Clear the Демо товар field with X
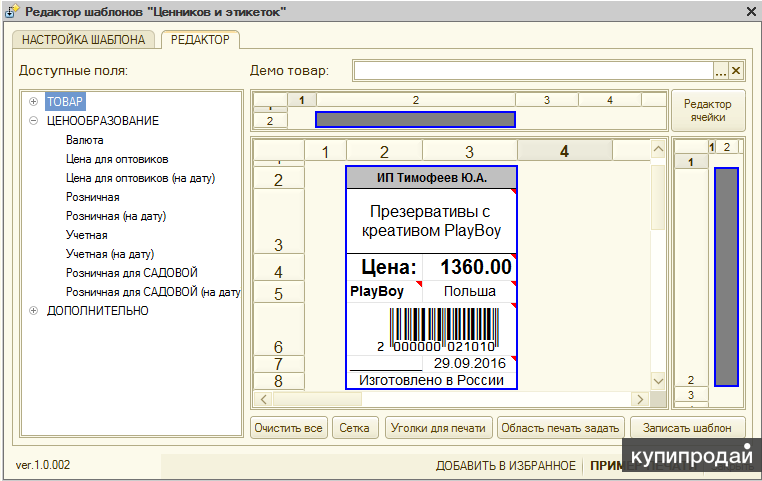 point(736,71)
